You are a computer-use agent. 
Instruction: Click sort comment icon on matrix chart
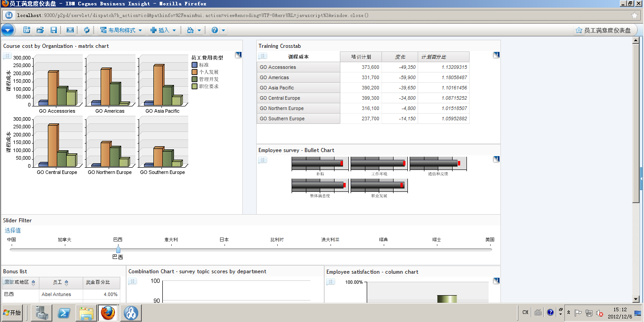tap(7, 56)
